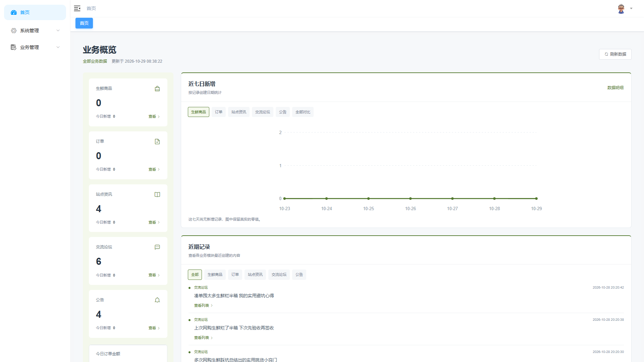Select 生鲜商品 tab in 近七日新增 chart
Screen dimensions: 644x362
pyautogui.click(x=199, y=112)
